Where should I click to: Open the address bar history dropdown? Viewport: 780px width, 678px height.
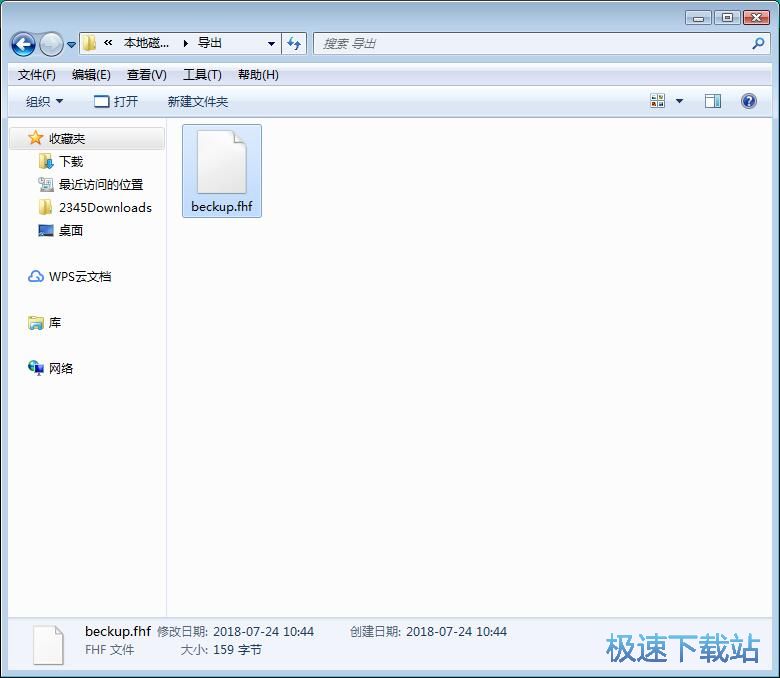pos(271,44)
